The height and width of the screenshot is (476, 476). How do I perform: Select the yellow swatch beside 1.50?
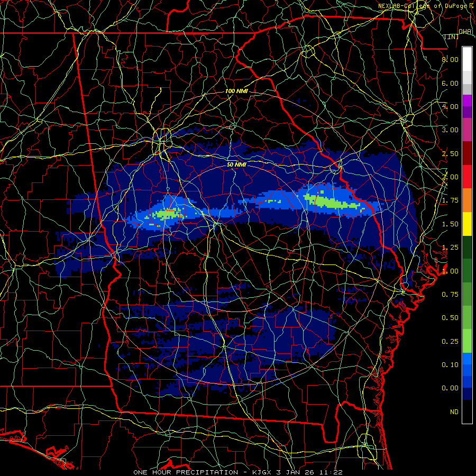467,224
